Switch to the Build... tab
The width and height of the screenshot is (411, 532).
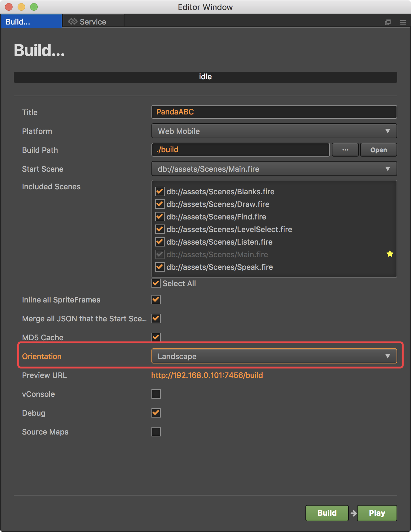tap(31, 21)
